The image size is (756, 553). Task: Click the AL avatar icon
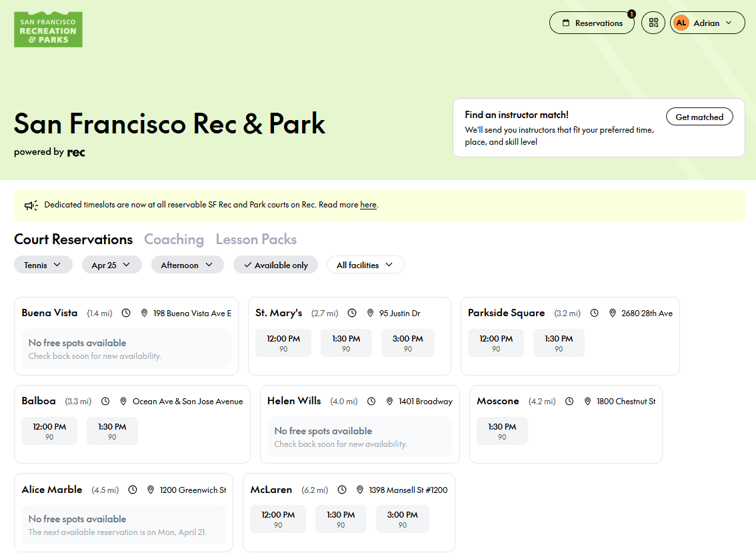(x=681, y=23)
